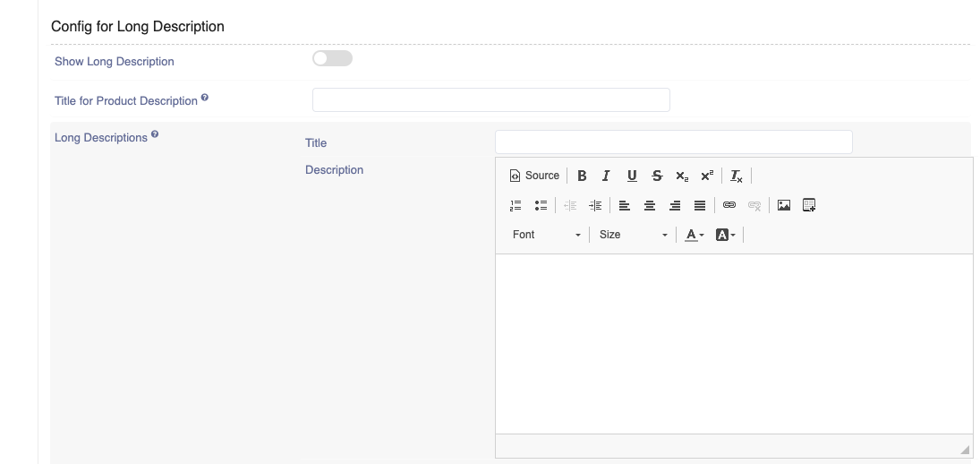Justify the text

coord(700,205)
